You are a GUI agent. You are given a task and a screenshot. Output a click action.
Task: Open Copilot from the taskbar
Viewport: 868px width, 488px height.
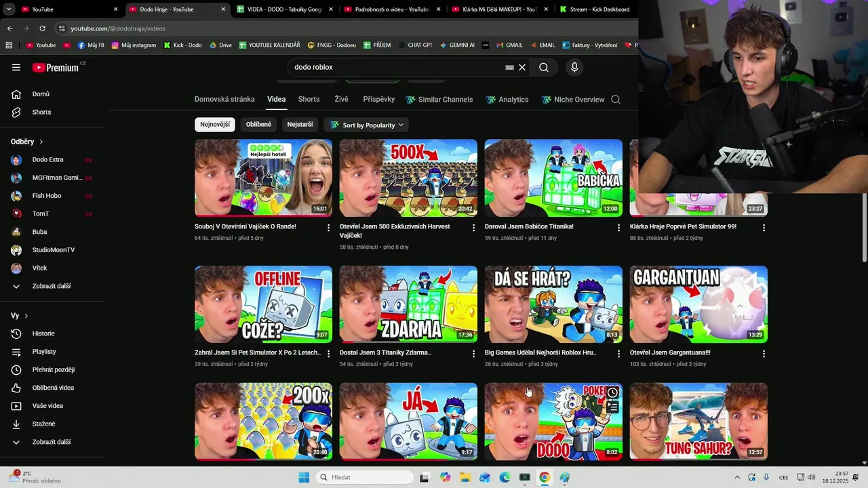(x=445, y=477)
